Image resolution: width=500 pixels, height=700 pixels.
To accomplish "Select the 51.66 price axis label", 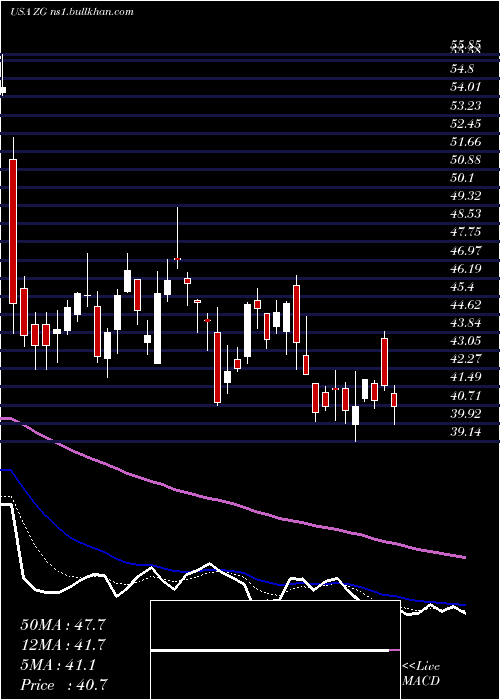I will pyautogui.click(x=466, y=142).
